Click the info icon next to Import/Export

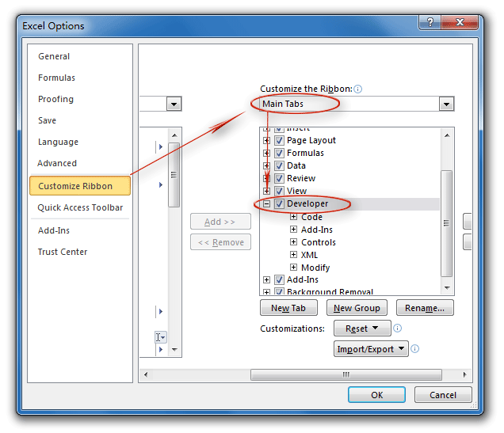coord(415,348)
